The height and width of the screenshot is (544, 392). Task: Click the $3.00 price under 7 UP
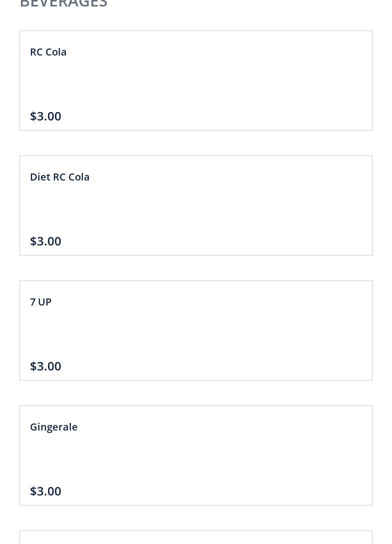point(45,366)
